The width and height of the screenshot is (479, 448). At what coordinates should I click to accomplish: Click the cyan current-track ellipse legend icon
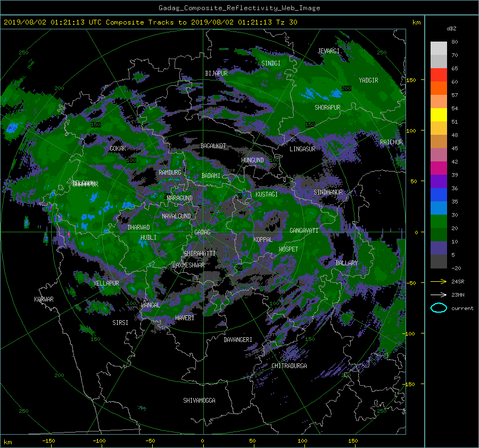(x=439, y=308)
